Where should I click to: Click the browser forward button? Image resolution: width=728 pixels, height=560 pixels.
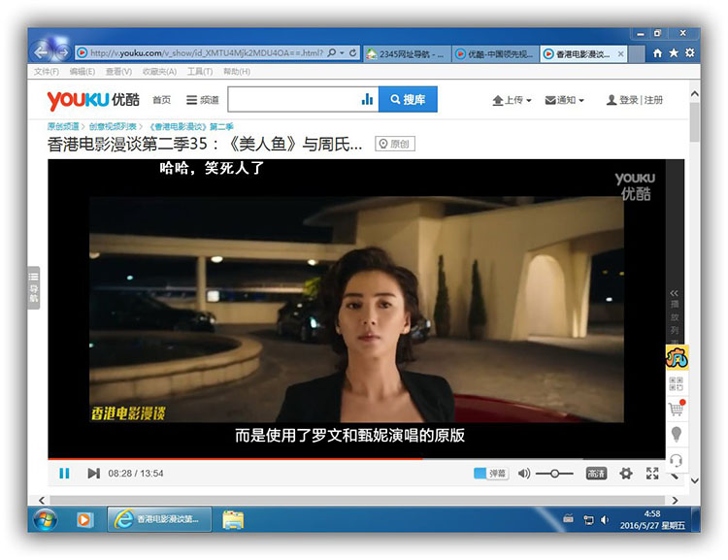[64, 52]
